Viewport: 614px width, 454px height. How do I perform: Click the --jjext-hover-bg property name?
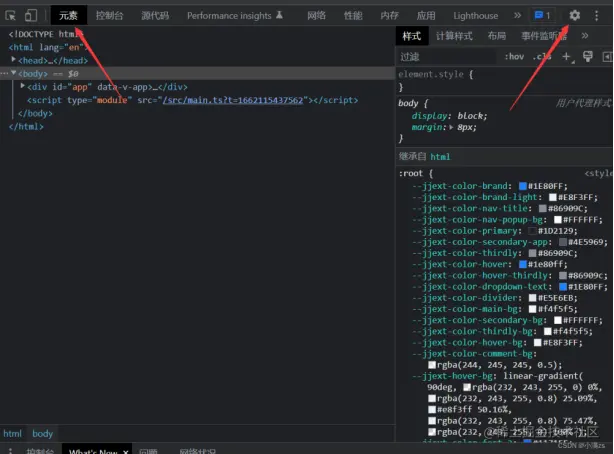click(452, 376)
